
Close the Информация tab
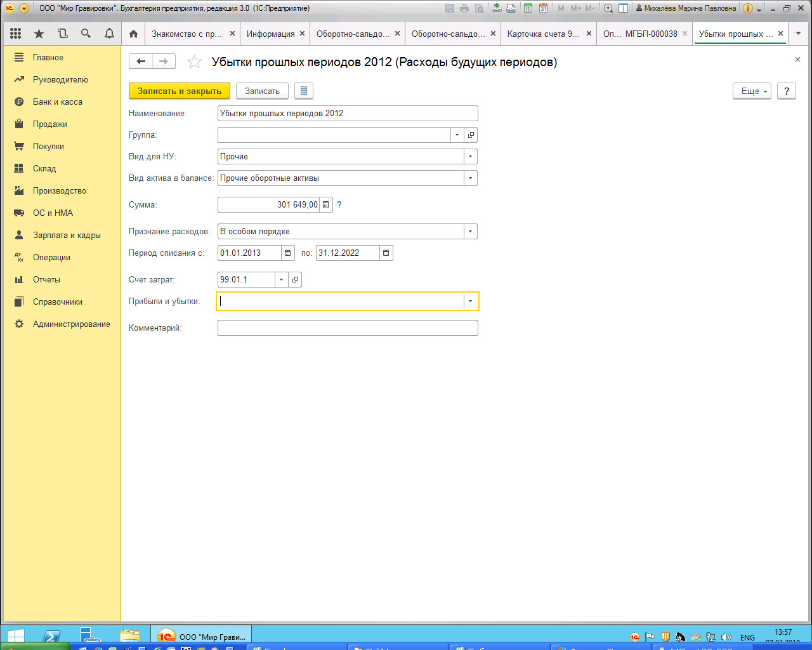point(302,34)
